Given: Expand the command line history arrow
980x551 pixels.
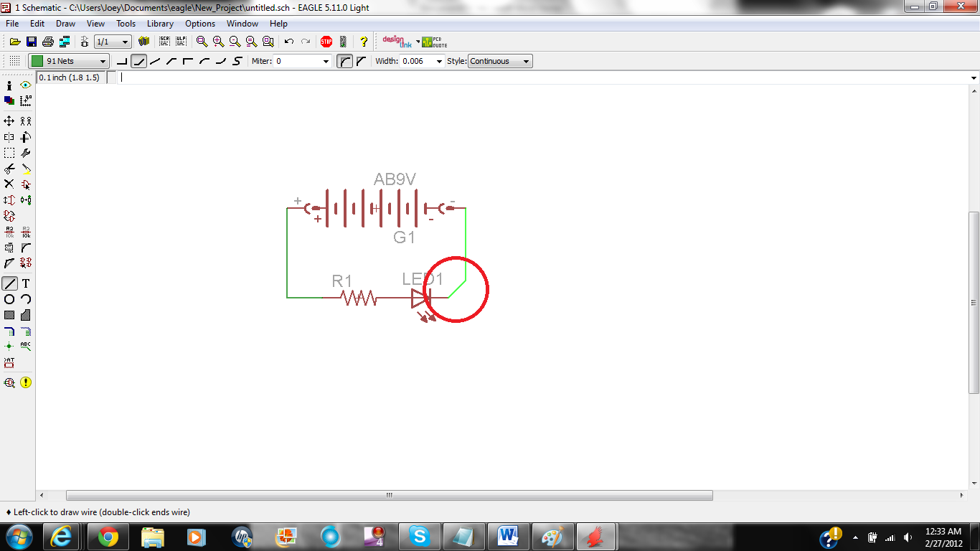Looking at the screenshot, I should (974, 77).
